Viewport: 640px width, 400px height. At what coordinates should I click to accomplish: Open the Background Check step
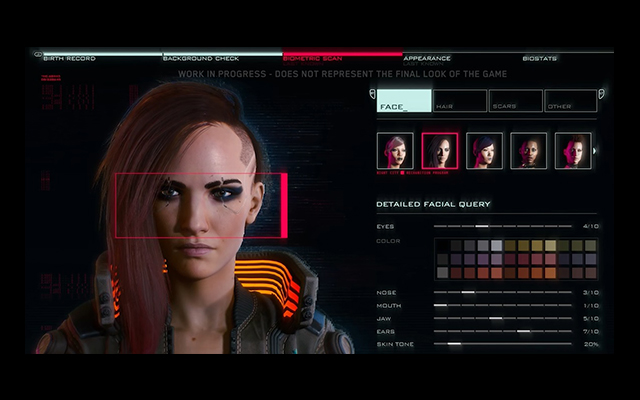pyautogui.click(x=198, y=58)
